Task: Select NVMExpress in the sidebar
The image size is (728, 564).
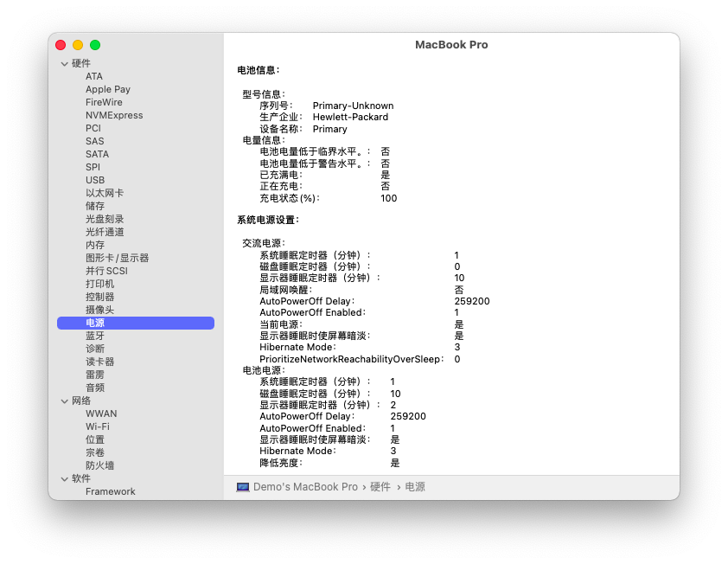Action: click(114, 115)
